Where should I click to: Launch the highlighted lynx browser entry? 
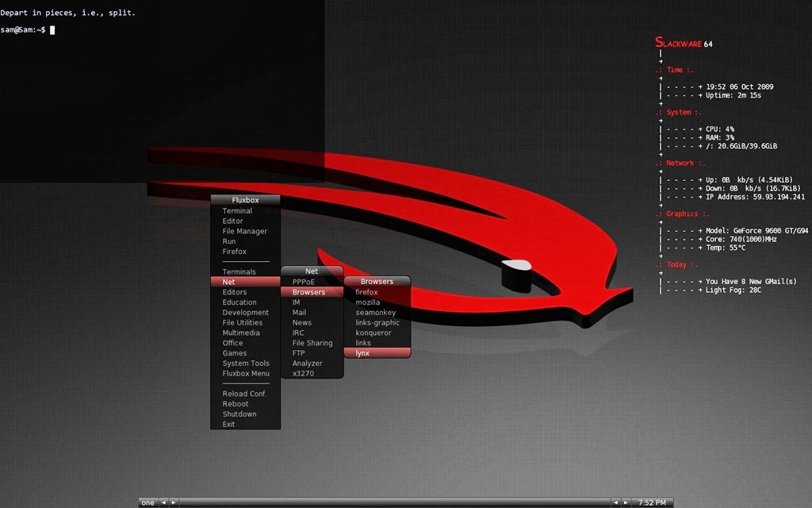click(x=377, y=353)
